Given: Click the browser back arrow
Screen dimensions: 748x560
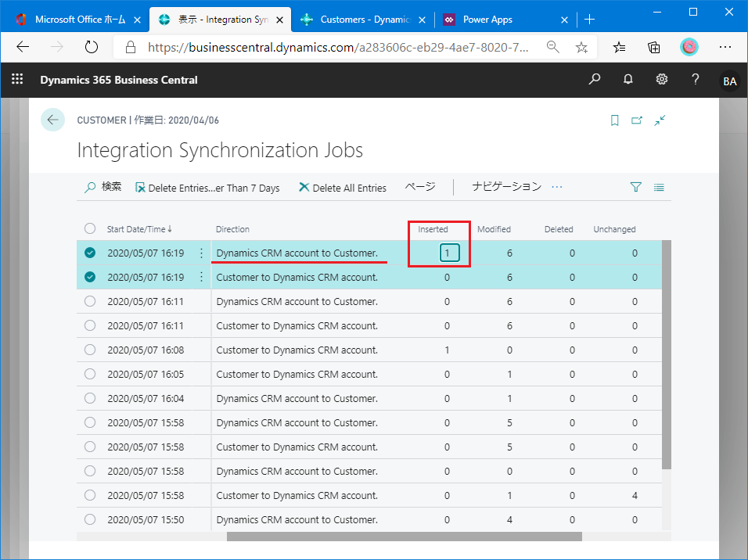Looking at the screenshot, I should click(23, 47).
